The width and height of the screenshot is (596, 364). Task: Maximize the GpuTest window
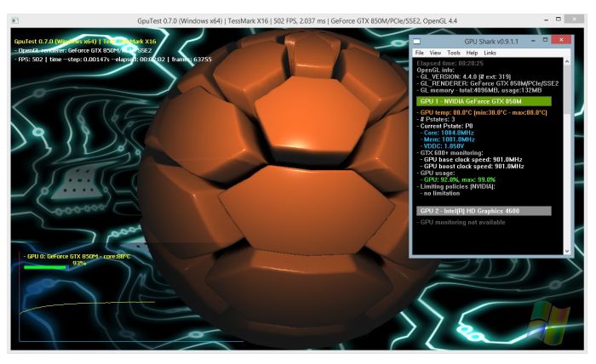(558, 19)
